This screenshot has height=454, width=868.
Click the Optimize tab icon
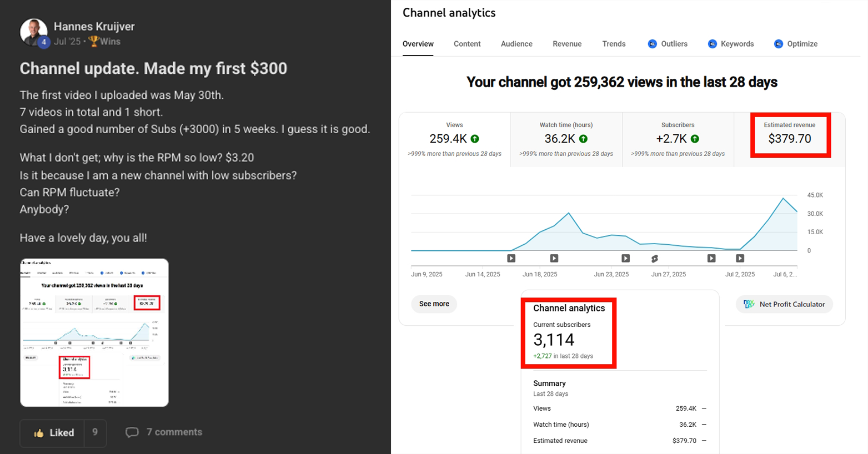tap(779, 44)
